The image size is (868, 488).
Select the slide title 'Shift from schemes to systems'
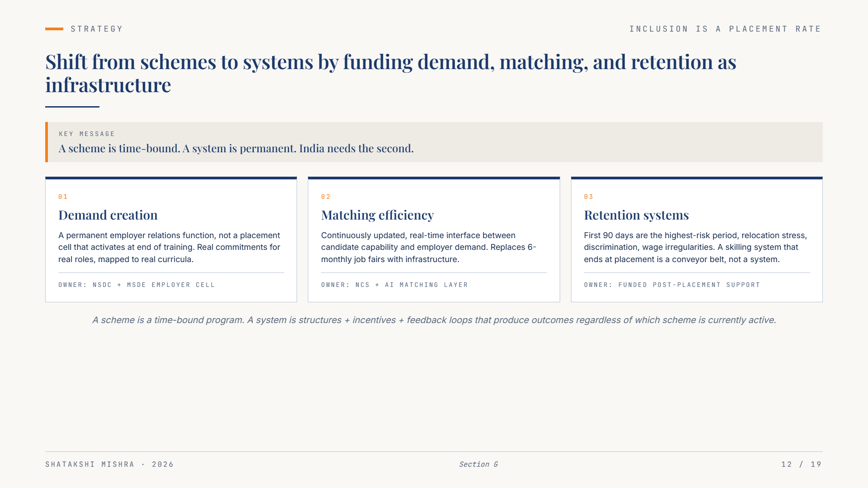tap(391, 73)
